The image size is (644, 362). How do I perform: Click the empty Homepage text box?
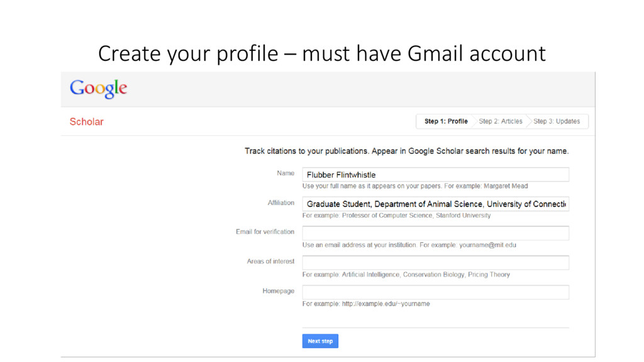tap(435, 292)
